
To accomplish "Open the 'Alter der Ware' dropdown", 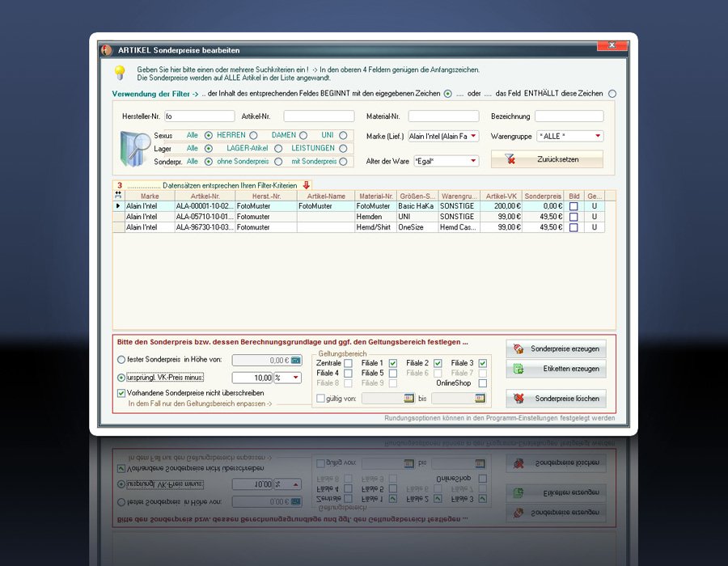I will click(473, 161).
